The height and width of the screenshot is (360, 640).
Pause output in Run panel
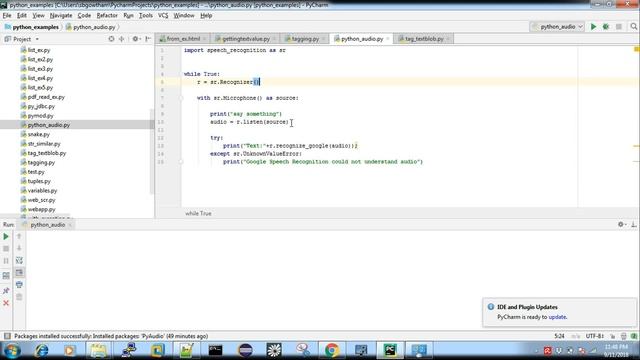[6, 261]
